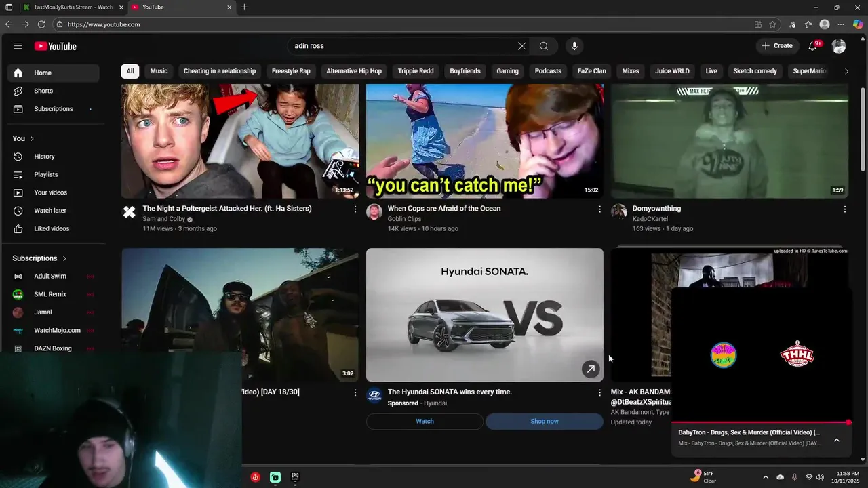
Task: Open options for the Poltergeist video
Action: 355,209
